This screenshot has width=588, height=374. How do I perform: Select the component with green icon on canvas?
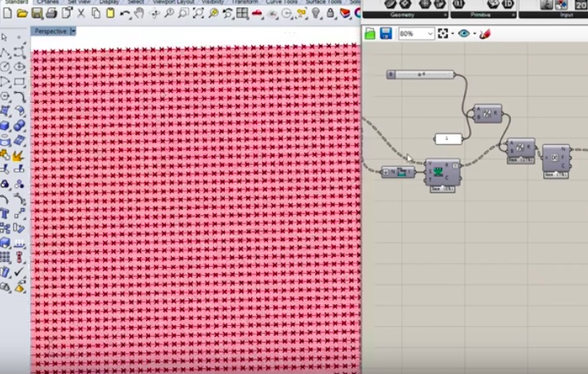[x=443, y=172]
